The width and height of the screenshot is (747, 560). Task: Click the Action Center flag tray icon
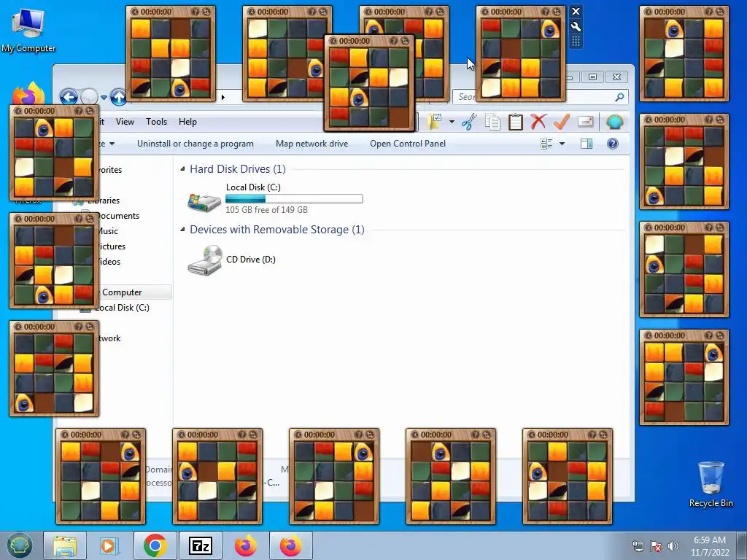tap(656, 545)
